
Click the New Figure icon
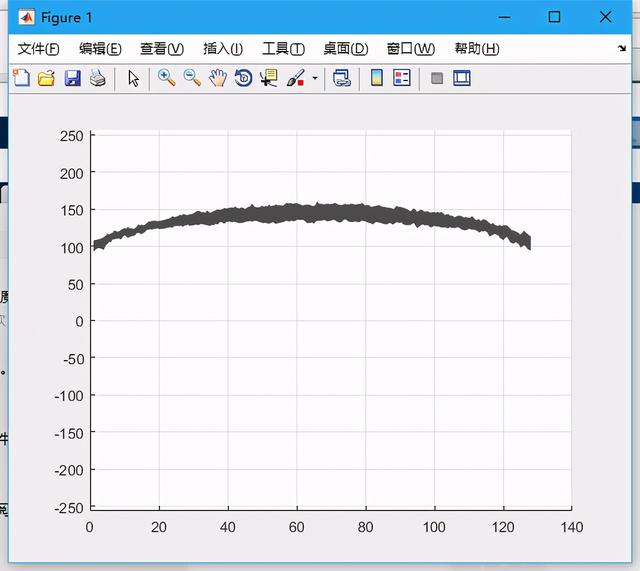coord(21,78)
